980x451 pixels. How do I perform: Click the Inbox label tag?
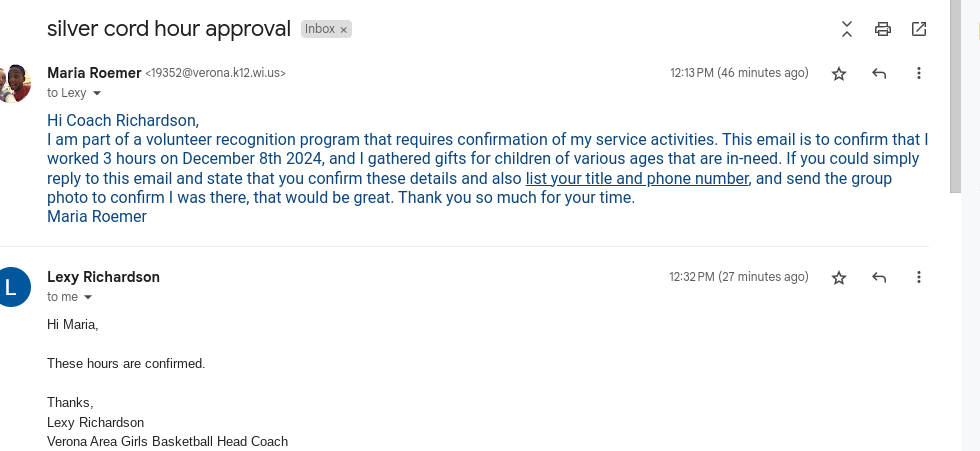point(320,30)
